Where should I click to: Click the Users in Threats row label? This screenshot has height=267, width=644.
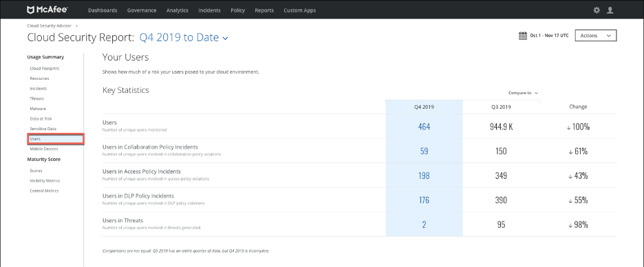122,221
